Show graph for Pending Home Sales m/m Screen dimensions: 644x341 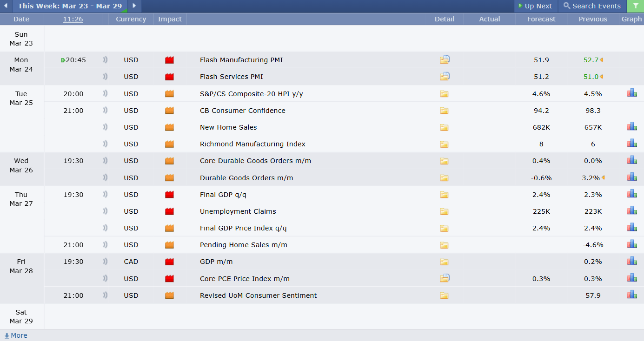632,244
